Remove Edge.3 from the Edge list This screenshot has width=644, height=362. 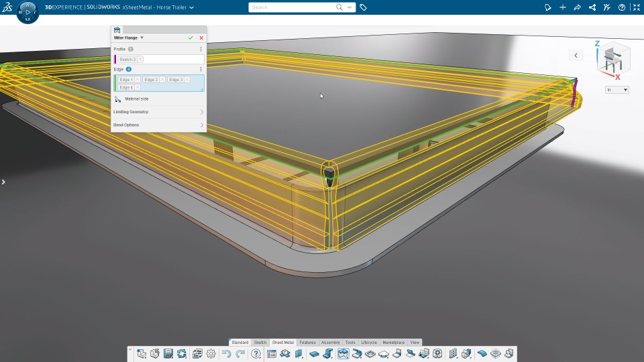[187, 80]
